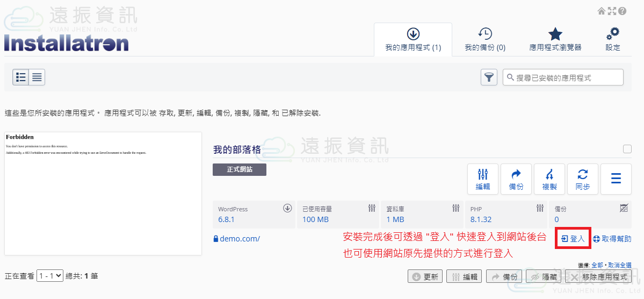Open the 1 - 1 paging dropdown

tap(50, 276)
